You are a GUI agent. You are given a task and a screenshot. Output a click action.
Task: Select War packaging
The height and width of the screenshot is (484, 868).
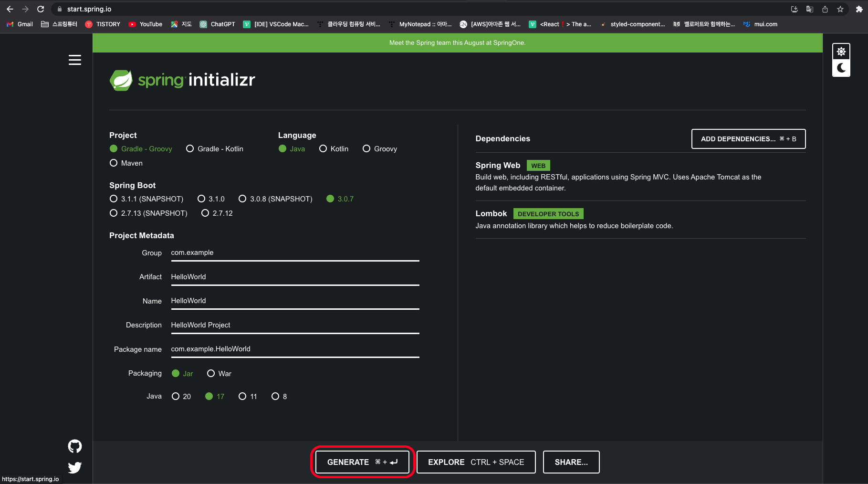tap(219, 373)
